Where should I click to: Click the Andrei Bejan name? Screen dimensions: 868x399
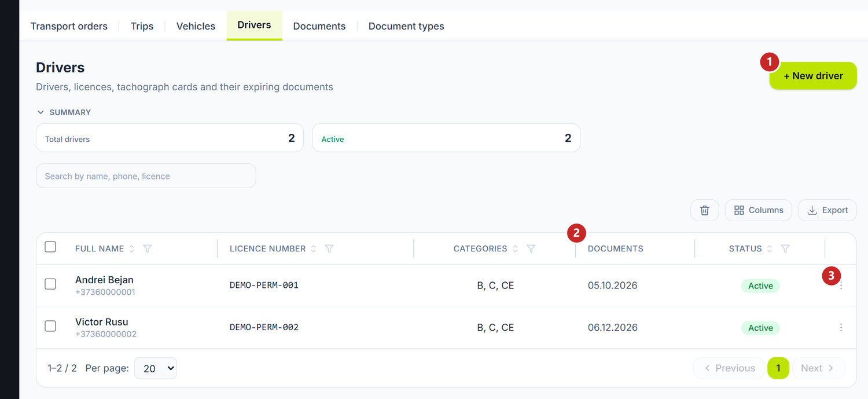(x=104, y=280)
